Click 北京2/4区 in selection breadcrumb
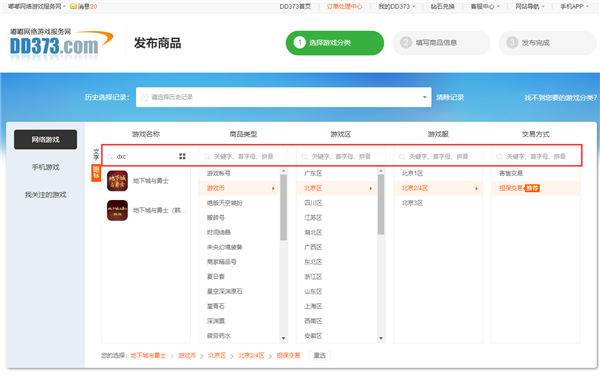 click(251, 355)
